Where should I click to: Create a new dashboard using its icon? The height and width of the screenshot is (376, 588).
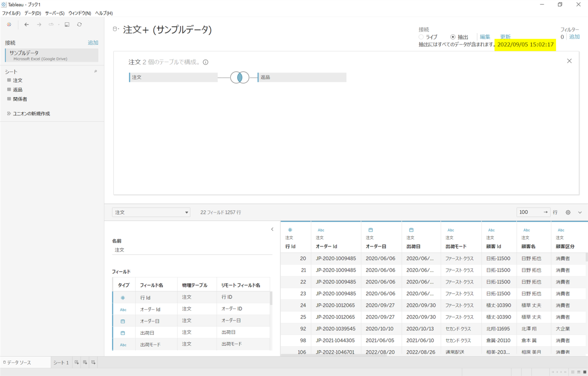tap(85, 362)
